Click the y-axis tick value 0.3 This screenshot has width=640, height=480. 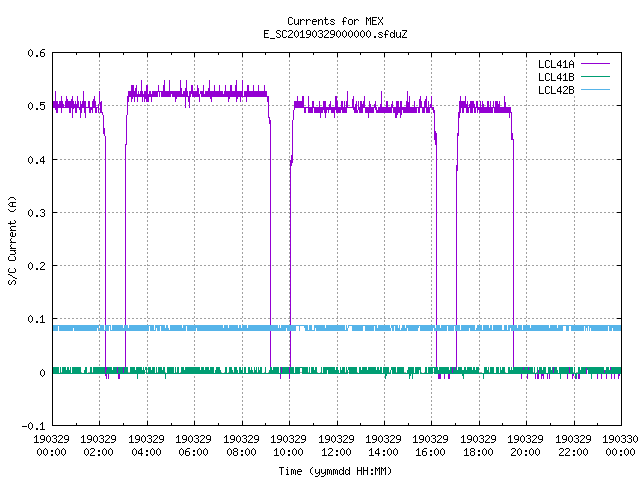[36, 213]
